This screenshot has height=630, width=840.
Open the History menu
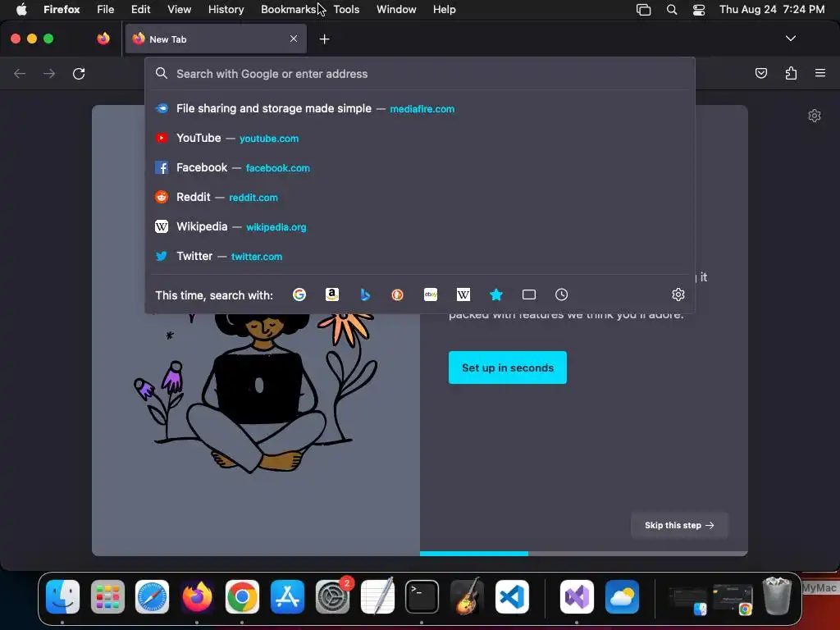point(226,9)
